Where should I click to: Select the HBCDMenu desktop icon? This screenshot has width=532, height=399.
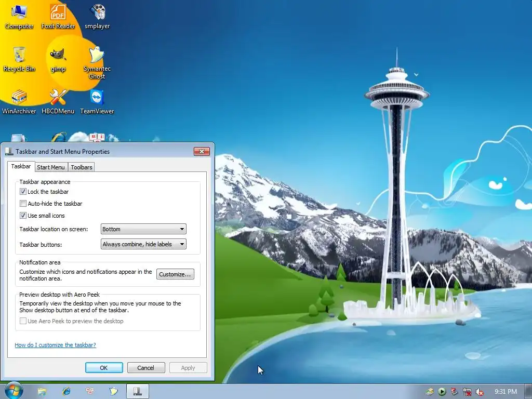58,101
